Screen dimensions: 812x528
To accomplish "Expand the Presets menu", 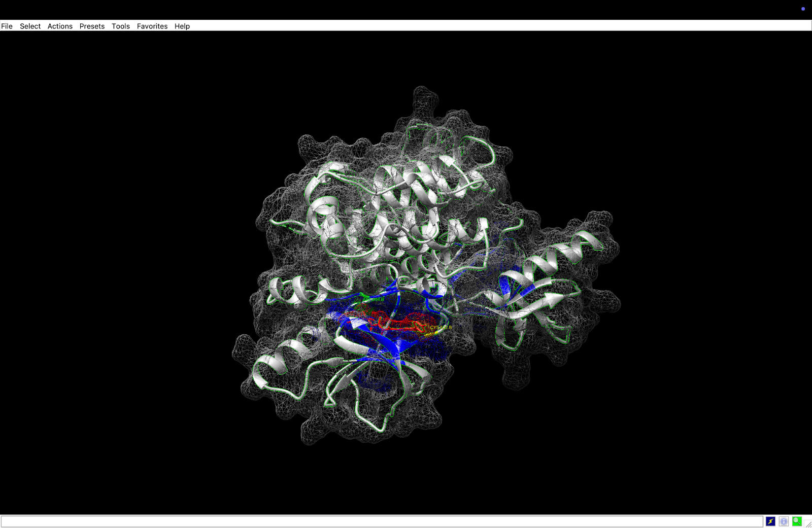I will pyautogui.click(x=92, y=26).
